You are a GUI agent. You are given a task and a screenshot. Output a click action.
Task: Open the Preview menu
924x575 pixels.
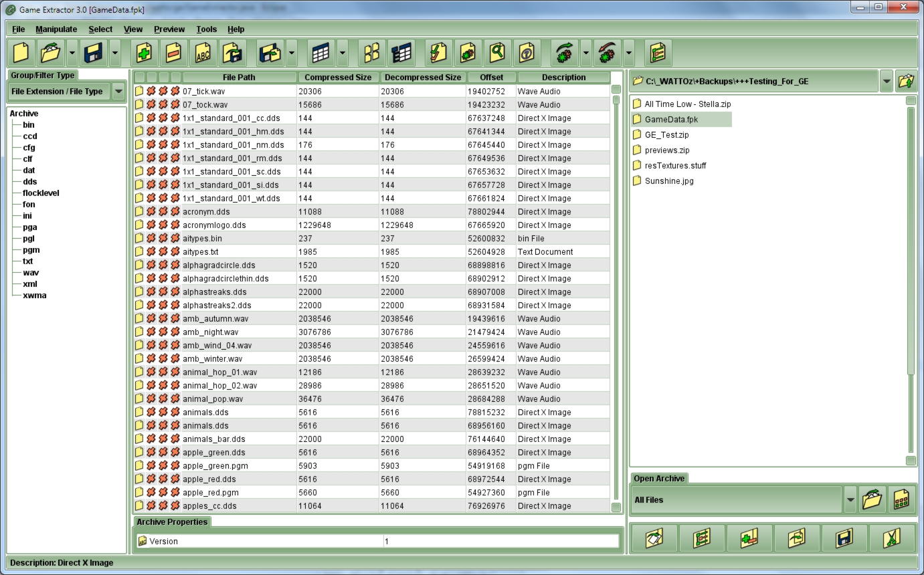click(x=169, y=29)
